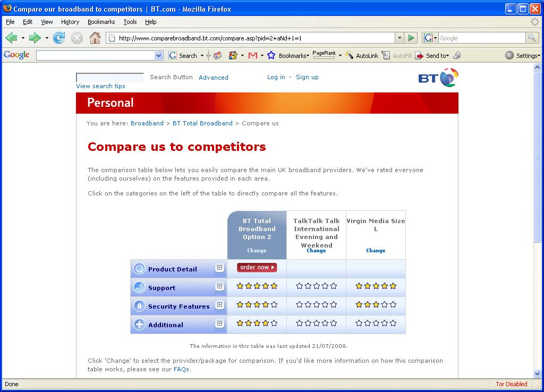Open the Google toolbar search box dropdown

158,55
